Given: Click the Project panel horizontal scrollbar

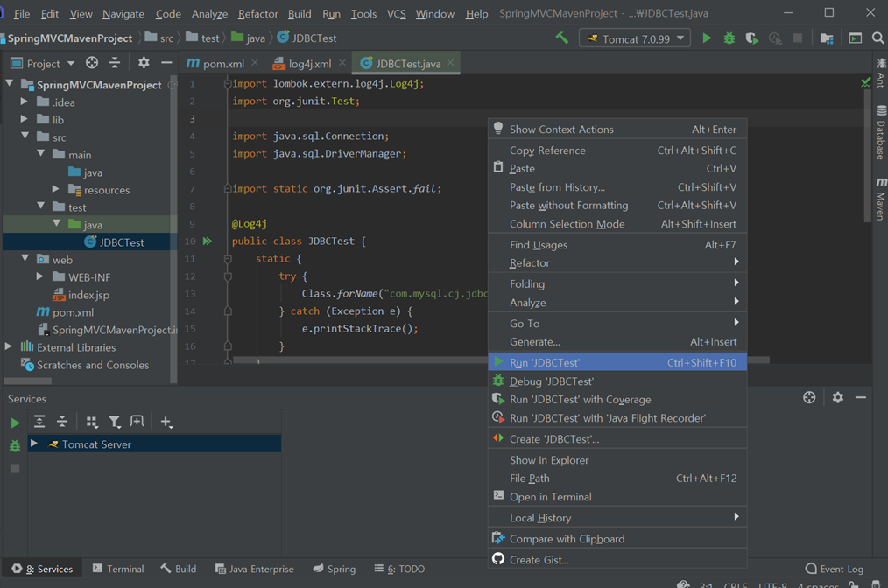Looking at the screenshot, I should click(27, 381).
